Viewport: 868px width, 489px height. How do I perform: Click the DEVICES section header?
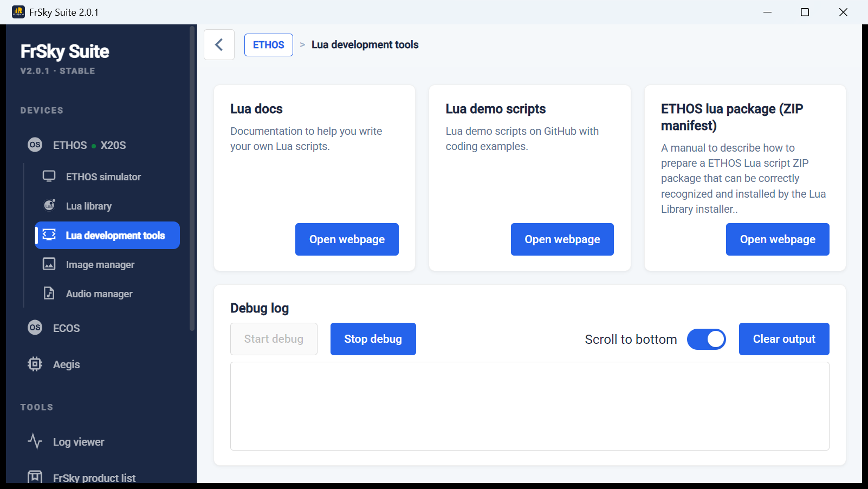(x=42, y=110)
